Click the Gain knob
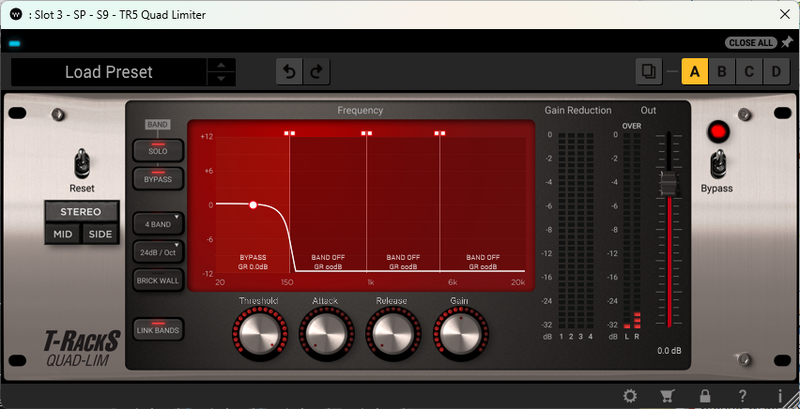Screen dimensions: 800x409 pyautogui.click(x=461, y=332)
